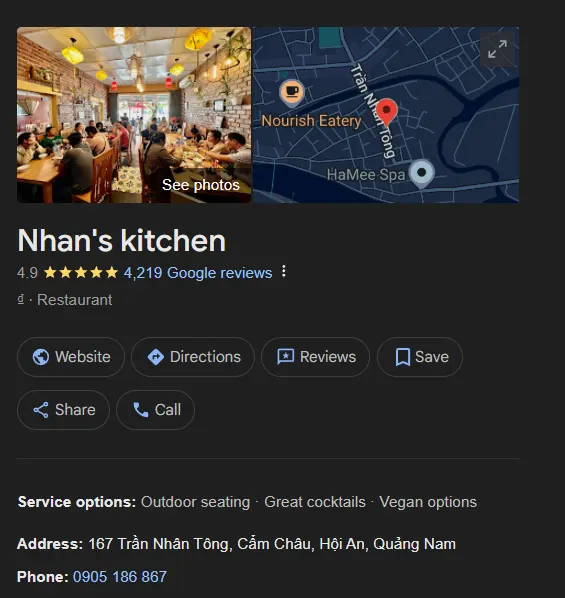This screenshot has height=598, width=565.
Task: Click the Service options label
Action: [x=77, y=502]
